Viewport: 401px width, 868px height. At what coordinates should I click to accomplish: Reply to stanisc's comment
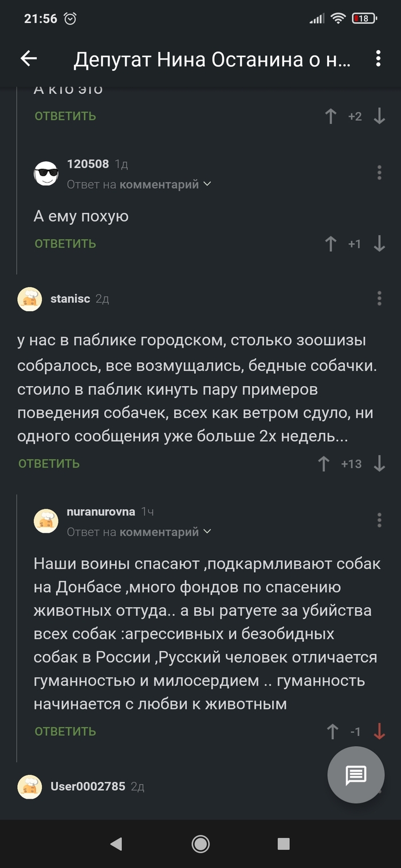49,463
